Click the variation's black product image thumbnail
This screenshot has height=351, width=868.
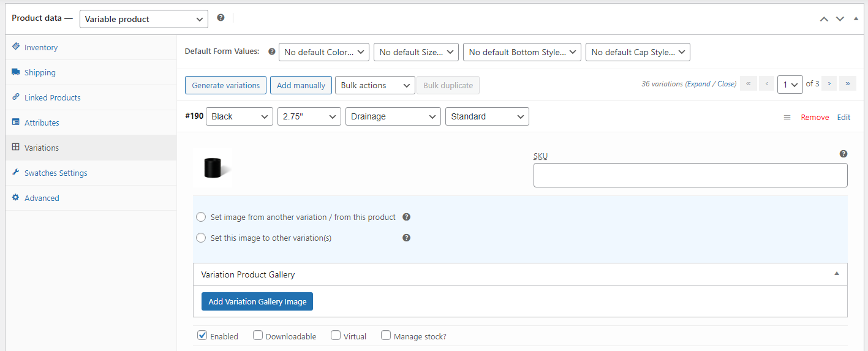[x=213, y=167]
